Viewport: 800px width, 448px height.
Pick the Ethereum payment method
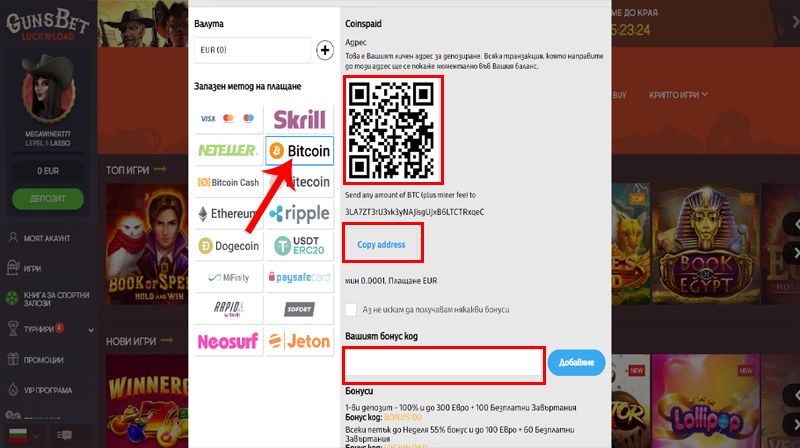228,214
